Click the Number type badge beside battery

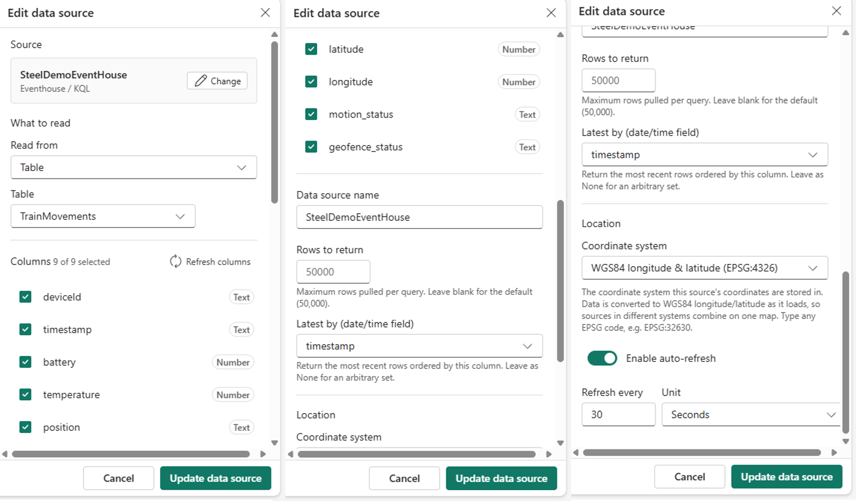[x=233, y=362]
